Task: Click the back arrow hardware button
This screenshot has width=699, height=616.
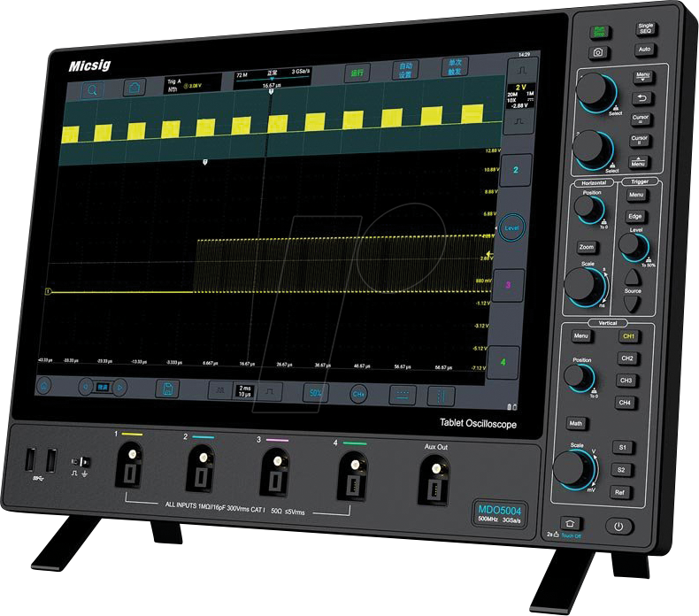Action: coord(641,98)
